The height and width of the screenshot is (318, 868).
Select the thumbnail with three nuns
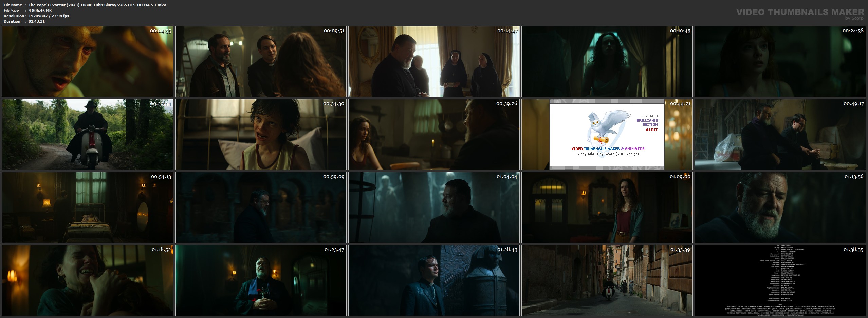434,62
